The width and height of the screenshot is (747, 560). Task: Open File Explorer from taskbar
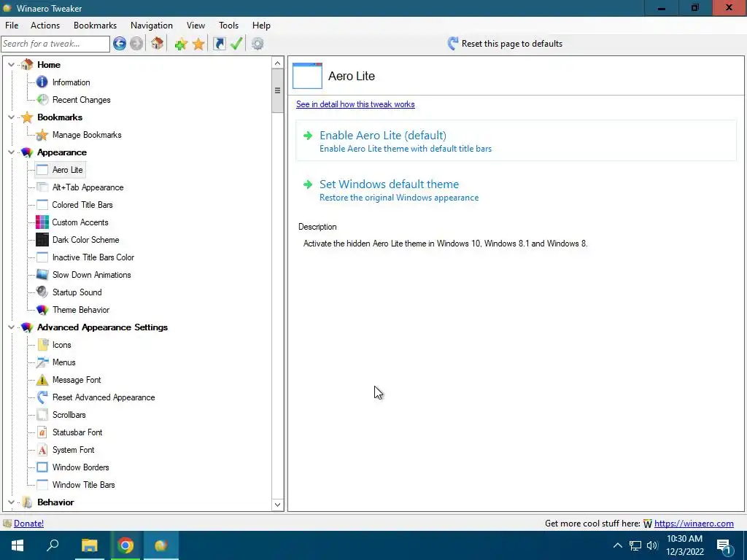[x=89, y=545]
